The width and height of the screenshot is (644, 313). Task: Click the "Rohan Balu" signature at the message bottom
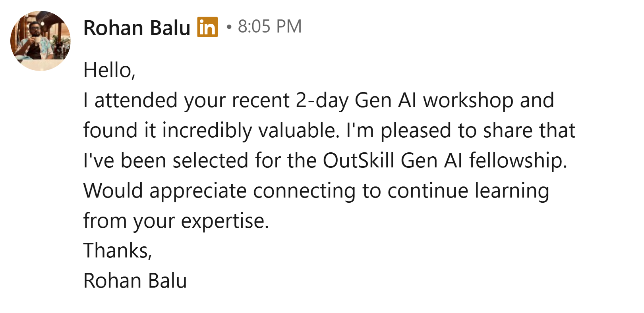(135, 281)
